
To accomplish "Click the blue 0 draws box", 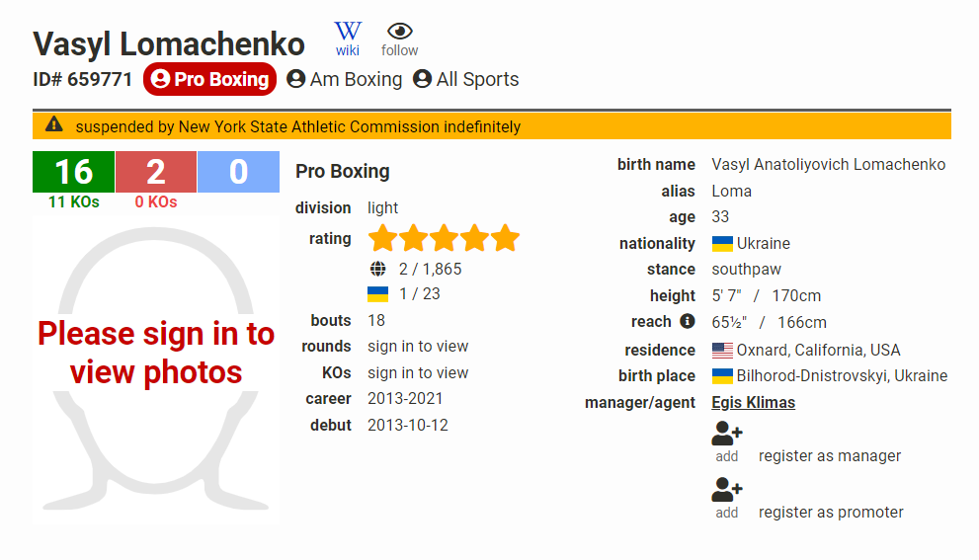I will click(x=238, y=172).
